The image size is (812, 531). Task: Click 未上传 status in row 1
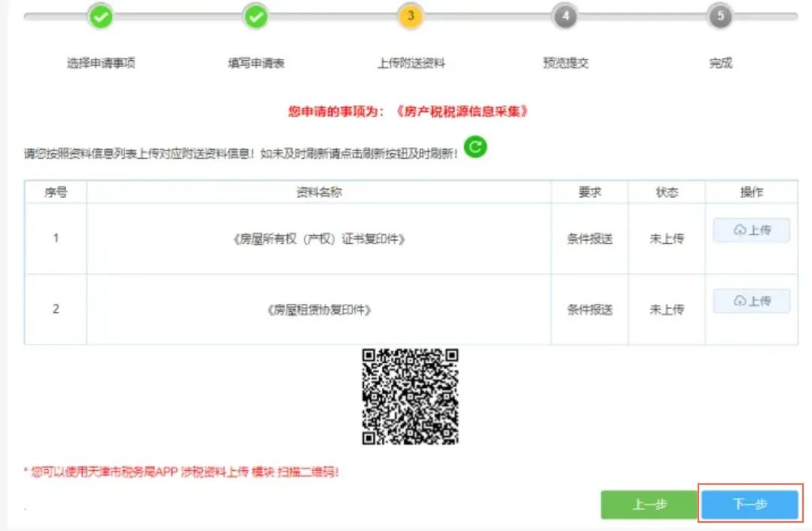click(667, 239)
